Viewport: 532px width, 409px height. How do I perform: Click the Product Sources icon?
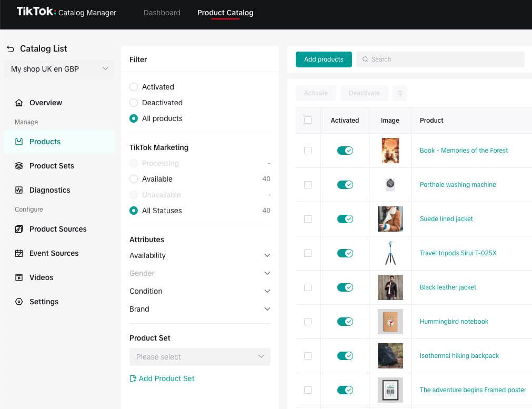(19, 229)
